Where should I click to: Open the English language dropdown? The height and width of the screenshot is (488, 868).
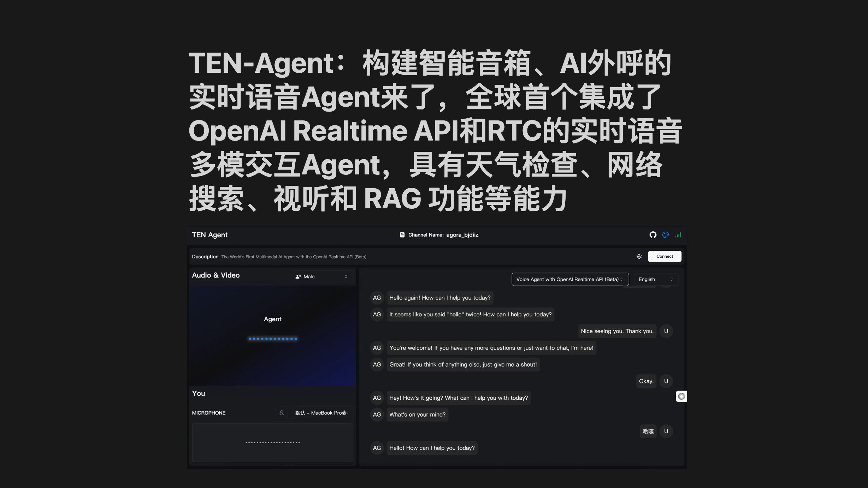point(655,279)
